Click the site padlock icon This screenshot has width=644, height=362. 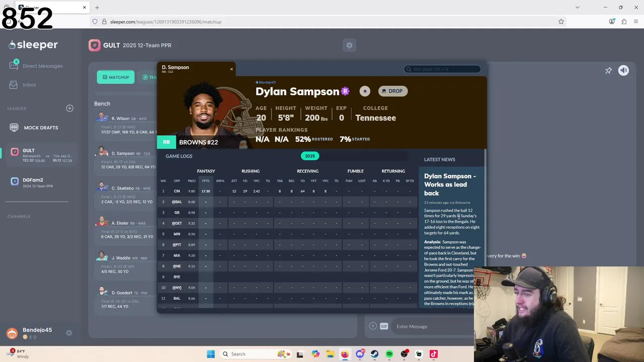point(104,22)
